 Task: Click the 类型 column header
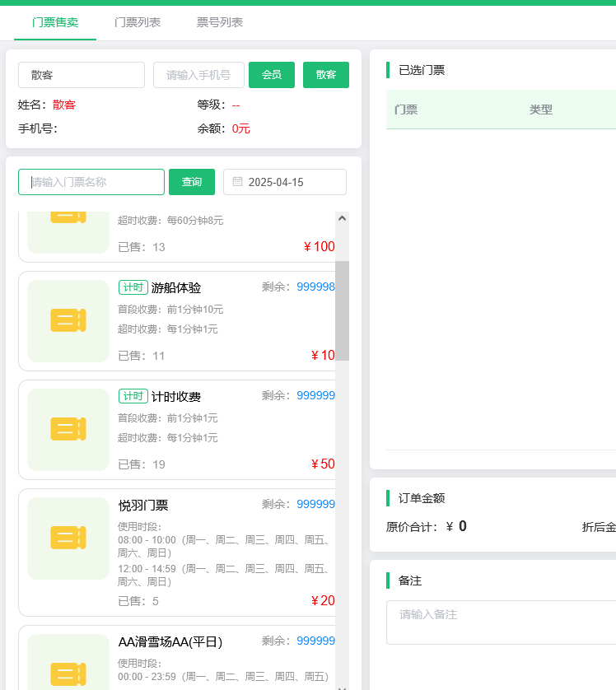click(541, 110)
